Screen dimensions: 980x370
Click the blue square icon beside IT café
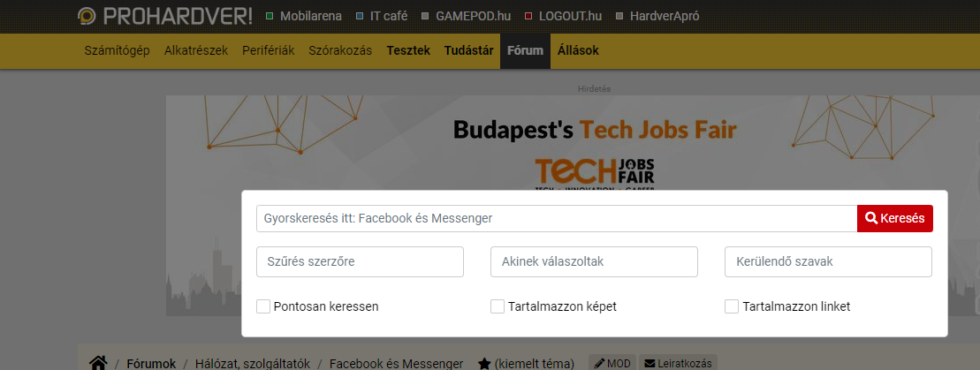(x=360, y=16)
